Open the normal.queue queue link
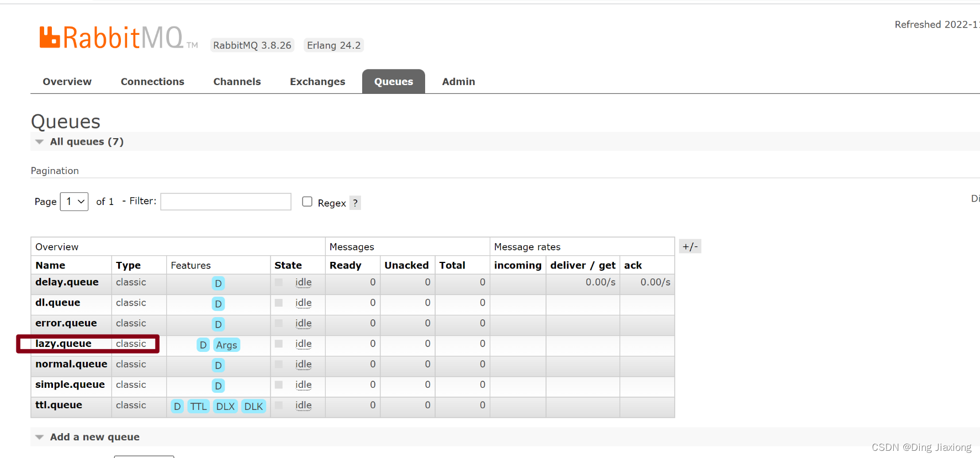The height and width of the screenshot is (458, 980). point(71,364)
